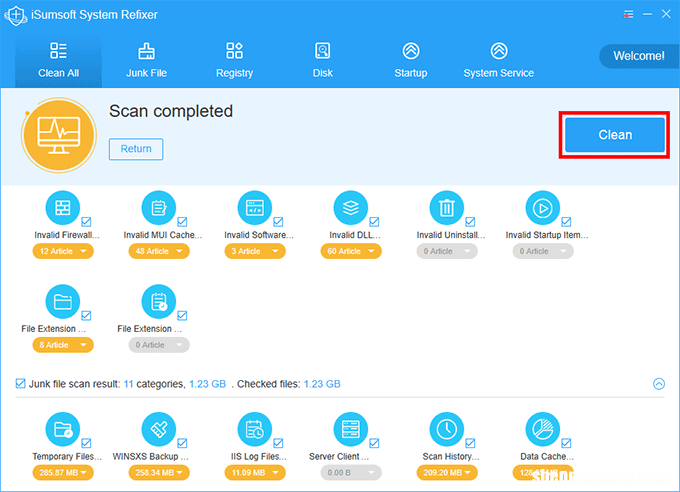Uncheck the Data Cache checkbox
This screenshot has width=680, height=492.
click(x=566, y=443)
